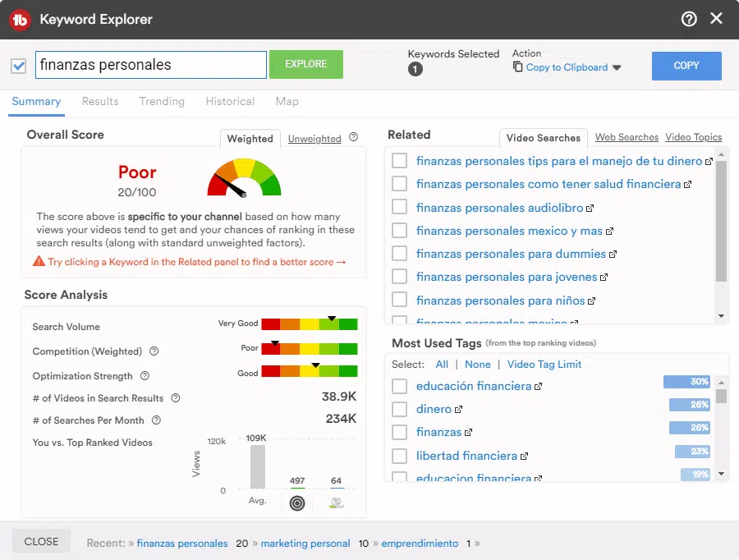Screen dimensions: 739x560
Task: Click help icon beside Competition (Weighted)
Action: click(x=154, y=351)
